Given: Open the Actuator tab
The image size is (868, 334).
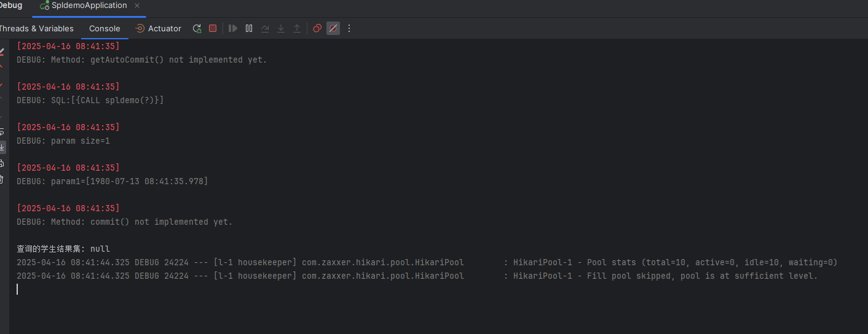Looking at the screenshot, I should pos(159,28).
